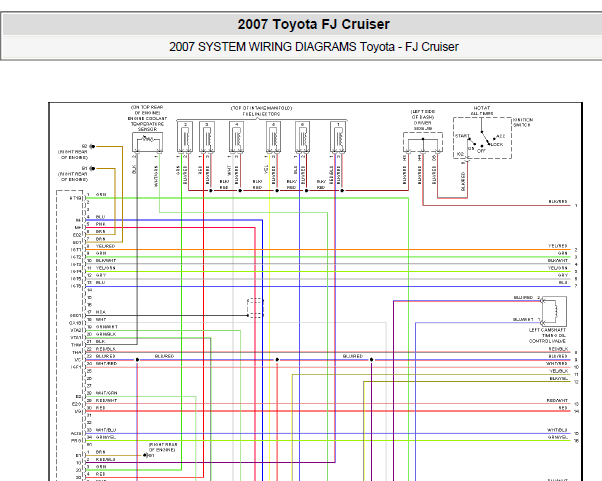Viewport: 602px width, 481px height.
Task: Click 'HOT AT ALL TIMES' label
Action: coord(481,111)
